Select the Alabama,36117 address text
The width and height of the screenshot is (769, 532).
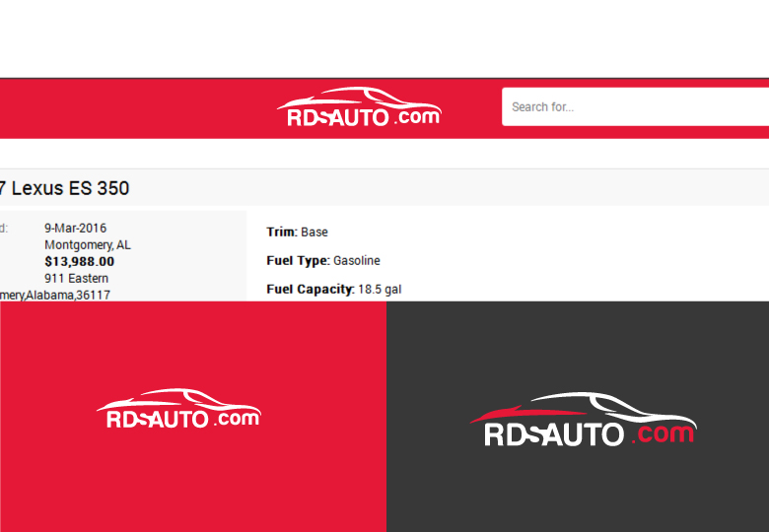tap(55, 295)
